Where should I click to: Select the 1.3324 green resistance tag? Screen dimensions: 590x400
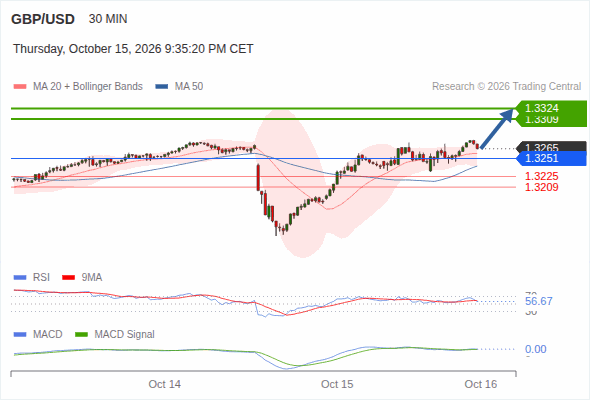[551, 108]
